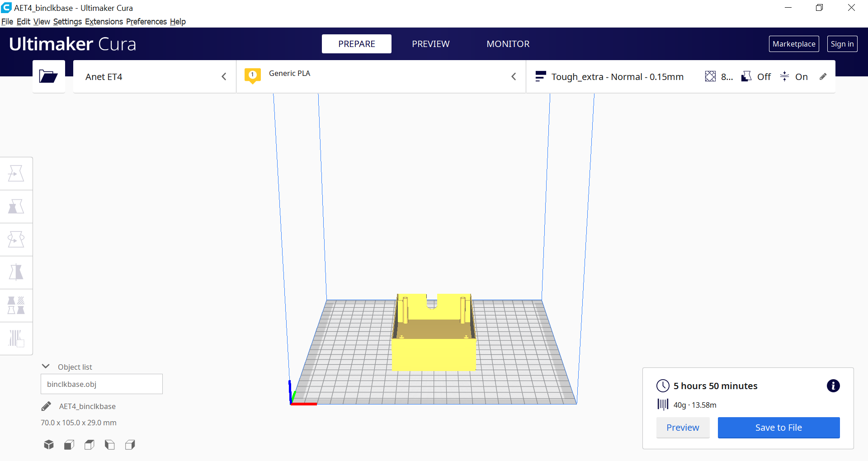Click Save to File button
Image resolution: width=868 pixels, height=461 pixels.
[x=778, y=428]
